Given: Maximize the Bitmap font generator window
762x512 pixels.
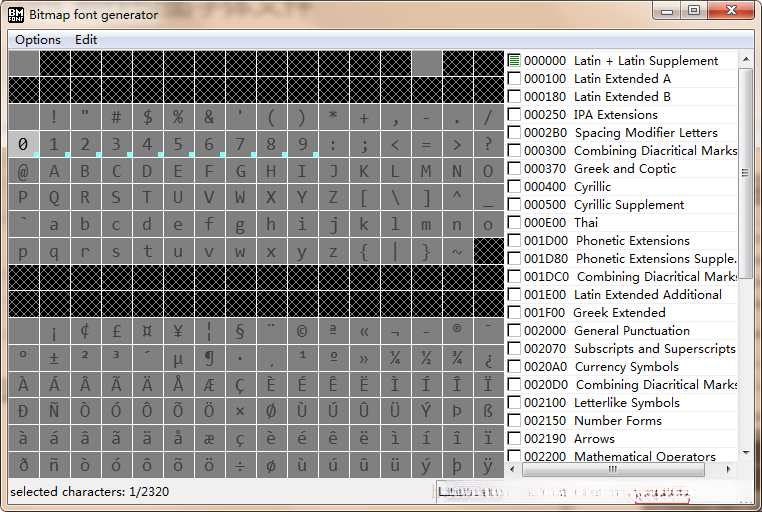Looking at the screenshot, I should 694,11.
